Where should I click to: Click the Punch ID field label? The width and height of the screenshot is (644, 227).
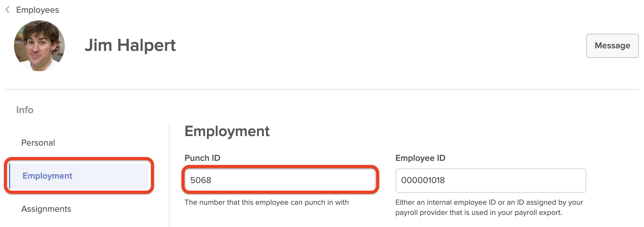coord(202,158)
